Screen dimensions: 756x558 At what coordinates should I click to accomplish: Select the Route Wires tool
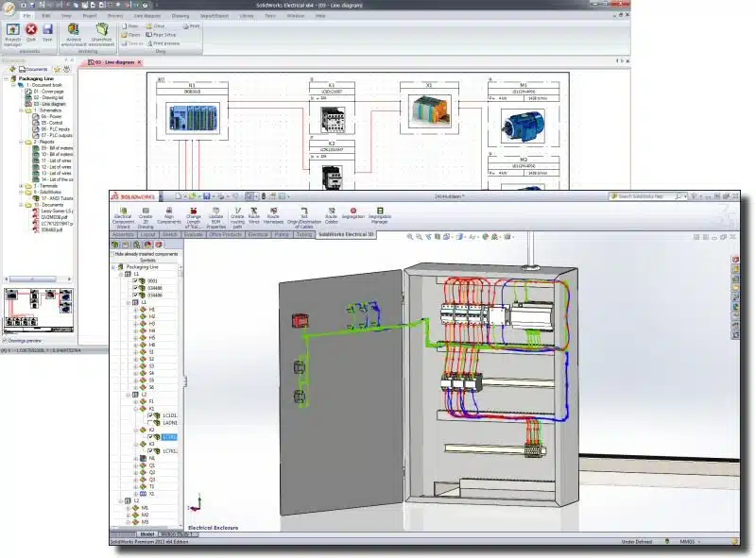[x=252, y=214]
